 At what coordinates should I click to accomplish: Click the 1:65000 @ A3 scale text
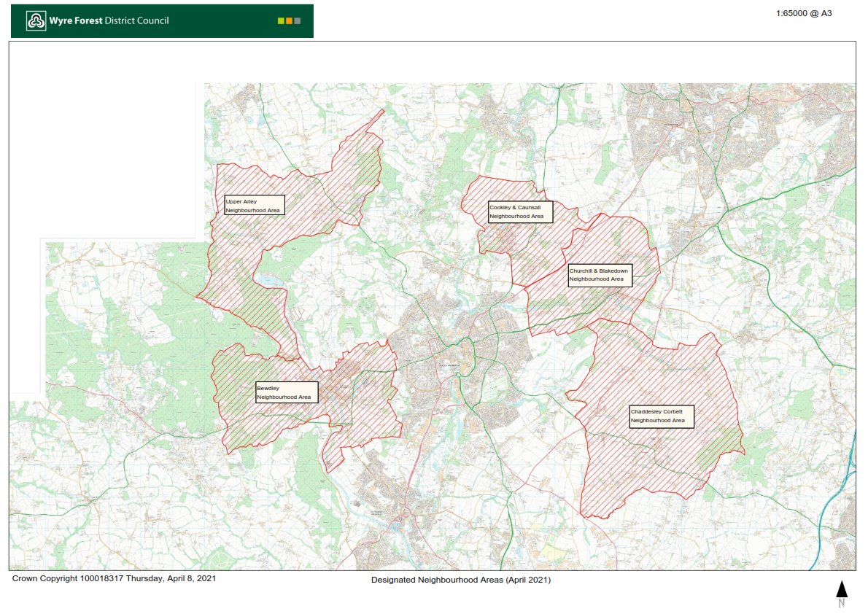coord(804,13)
